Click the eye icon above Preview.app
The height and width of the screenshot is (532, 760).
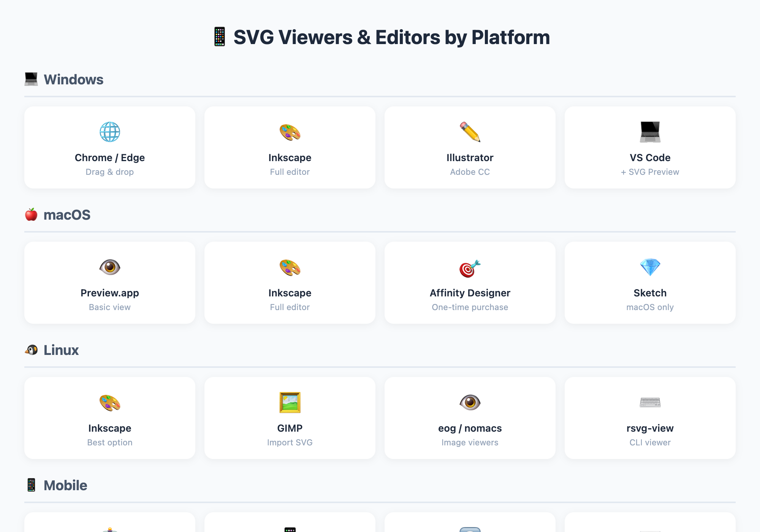110,267
